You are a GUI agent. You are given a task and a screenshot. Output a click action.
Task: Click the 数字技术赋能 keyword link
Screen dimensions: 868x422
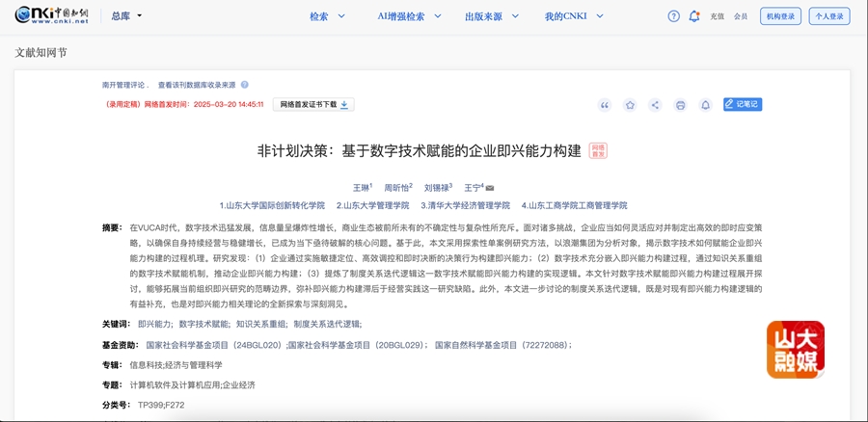pyautogui.click(x=202, y=324)
